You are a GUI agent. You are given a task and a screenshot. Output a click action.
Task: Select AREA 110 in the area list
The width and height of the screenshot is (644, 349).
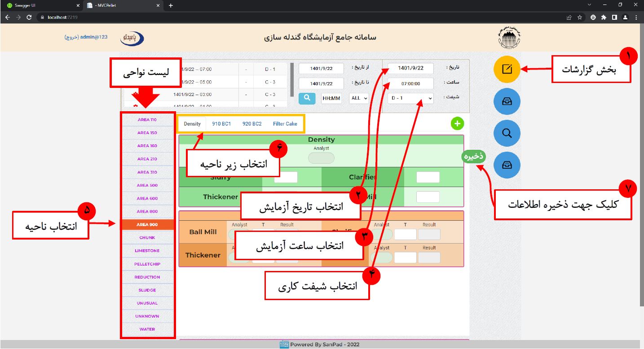coord(147,120)
